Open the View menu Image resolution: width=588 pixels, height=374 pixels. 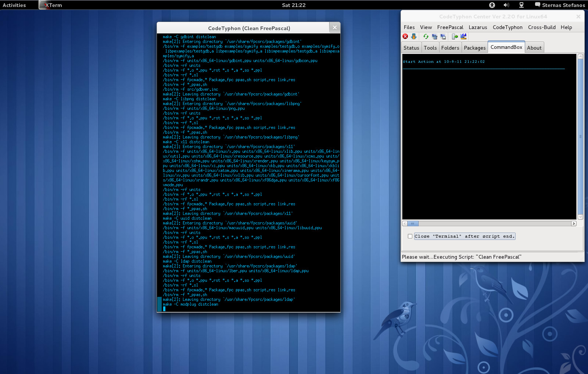pos(426,27)
